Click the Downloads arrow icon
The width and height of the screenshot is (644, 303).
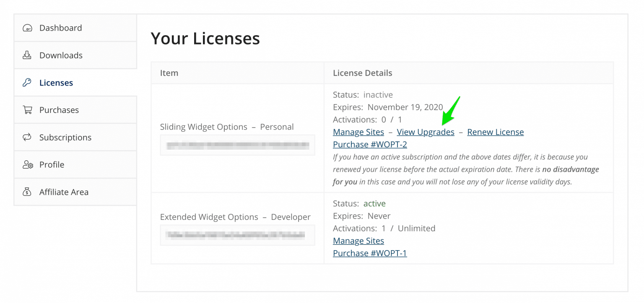(28, 55)
